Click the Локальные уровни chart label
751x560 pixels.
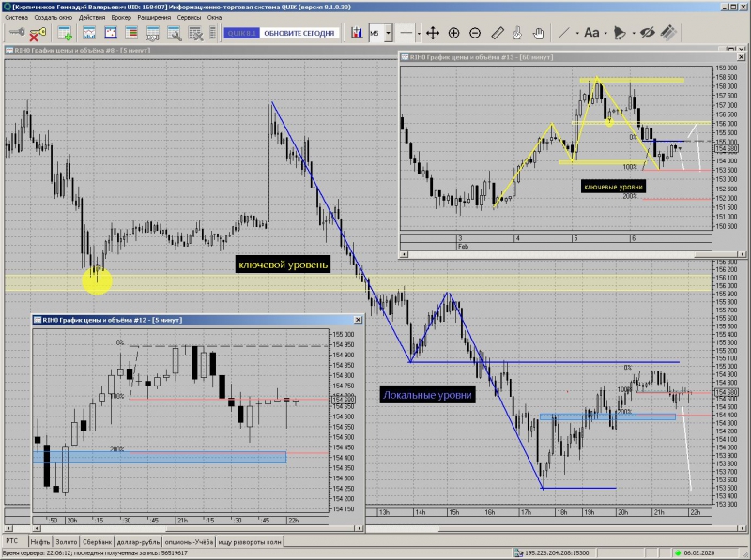point(428,395)
